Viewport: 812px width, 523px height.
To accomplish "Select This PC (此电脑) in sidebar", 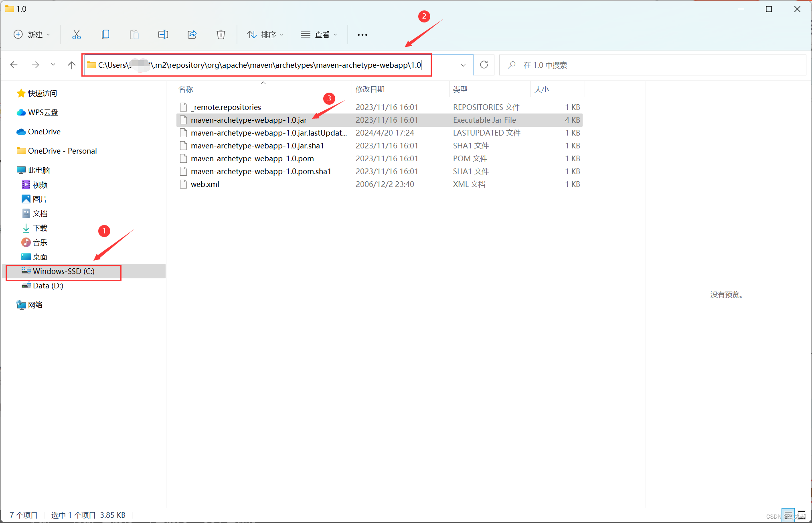I will click(33, 170).
